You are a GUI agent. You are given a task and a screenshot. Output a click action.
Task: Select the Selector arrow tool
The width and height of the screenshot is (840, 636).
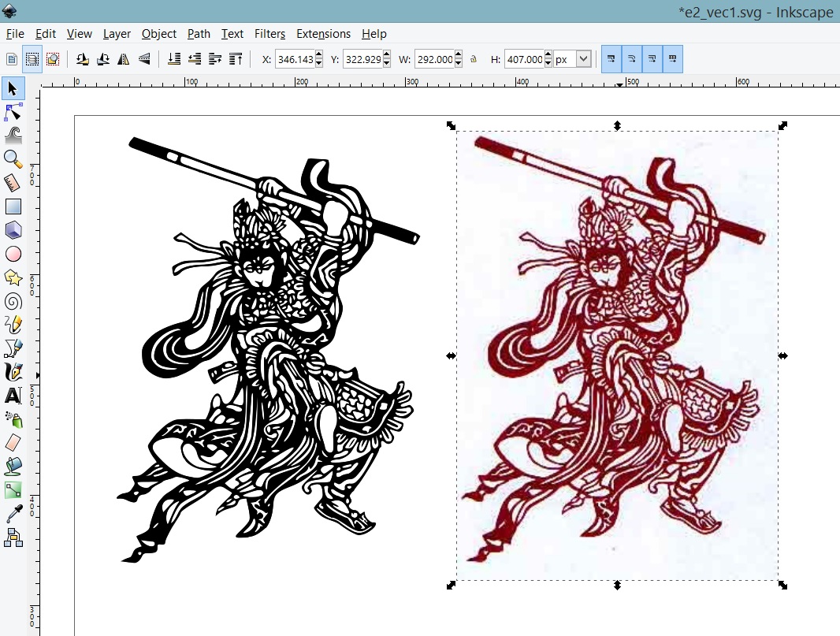coord(13,88)
